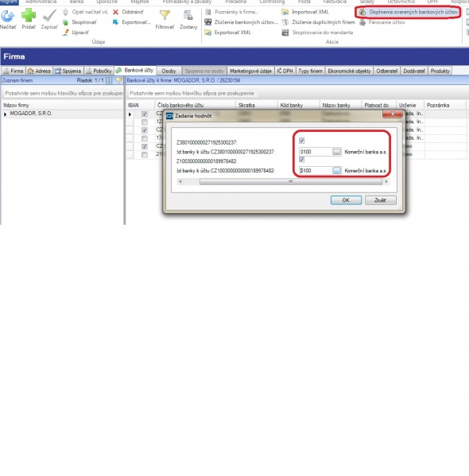The width and height of the screenshot is (469, 476).
Task: Open lookup button beside first 0100 bank code
Action: pos(336,152)
